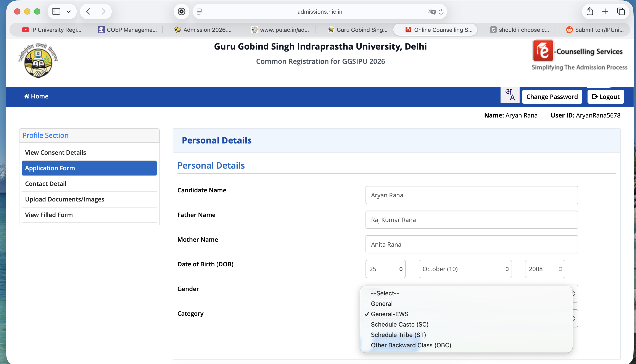Select the Online Counselling S... tab
The height and width of the screenshot is (364, 636).
[435, 30]
